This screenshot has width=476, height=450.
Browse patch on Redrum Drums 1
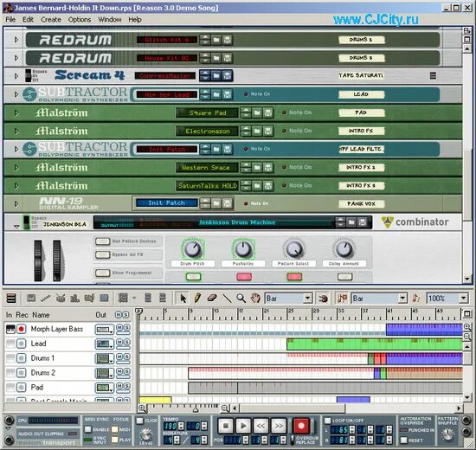pyautogui.click(x=216, y=40)
